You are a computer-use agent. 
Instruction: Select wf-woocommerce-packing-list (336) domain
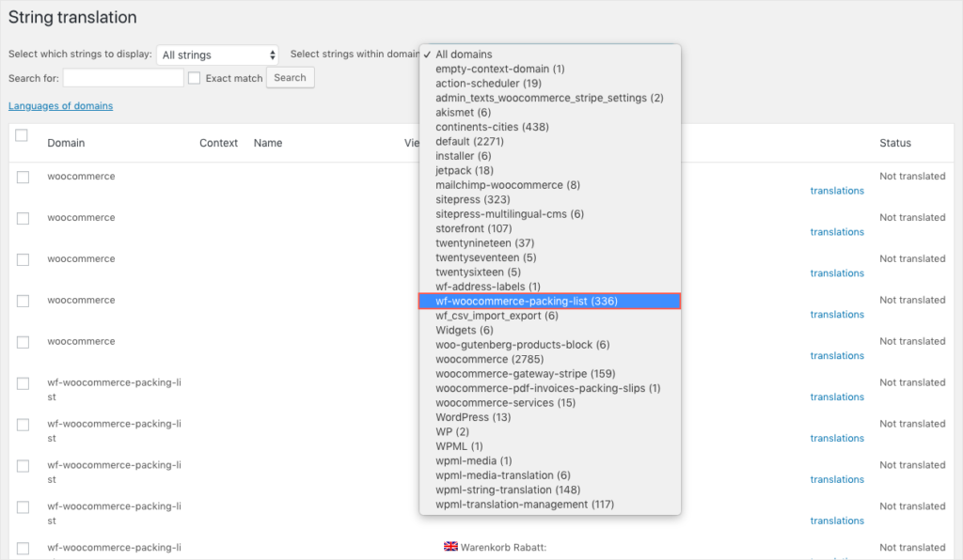pyautogui.click(x=549, y=302)
